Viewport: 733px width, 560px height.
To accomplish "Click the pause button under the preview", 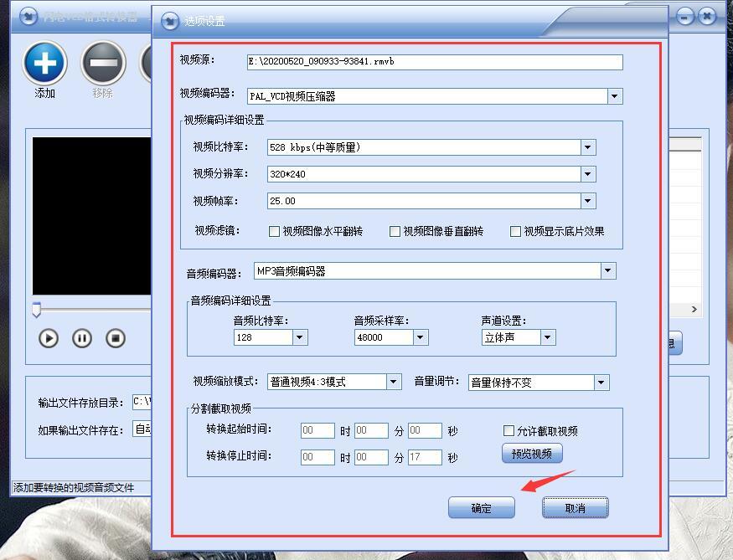I will tap(82, 338).
